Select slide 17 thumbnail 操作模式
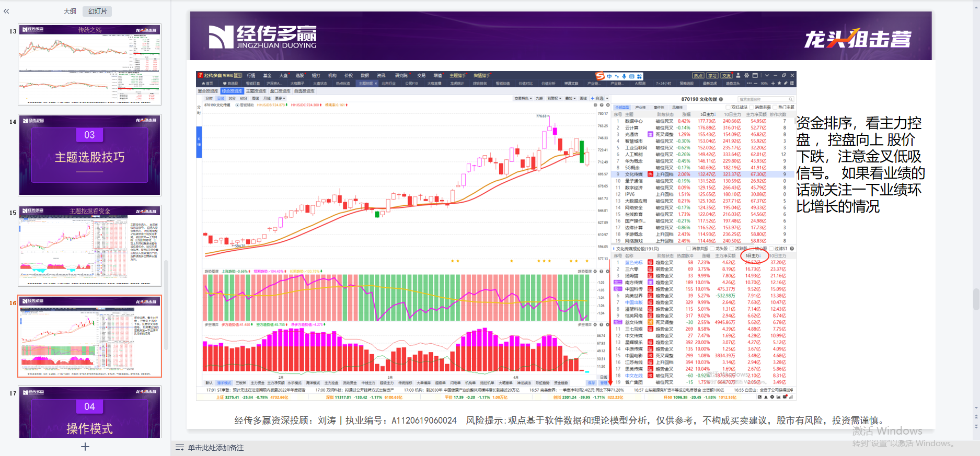This screenshot has height=456, width=980. 90,413
